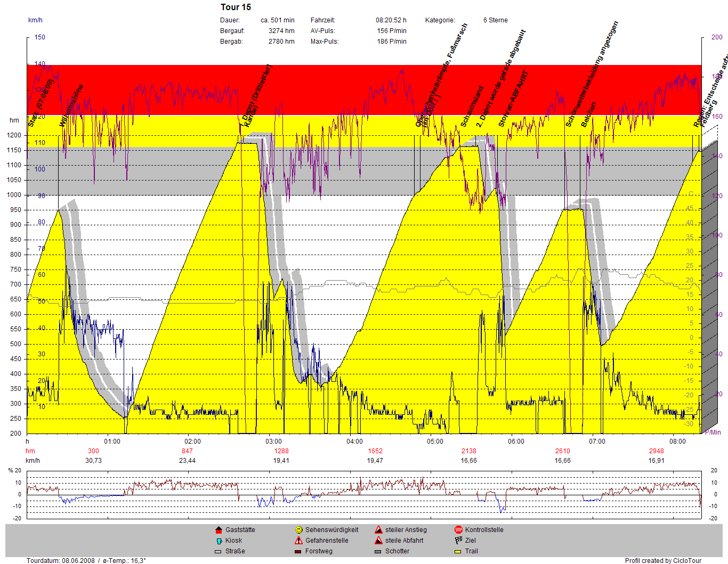Select the steiler Anstieg triangle icon

click(378, 530)
